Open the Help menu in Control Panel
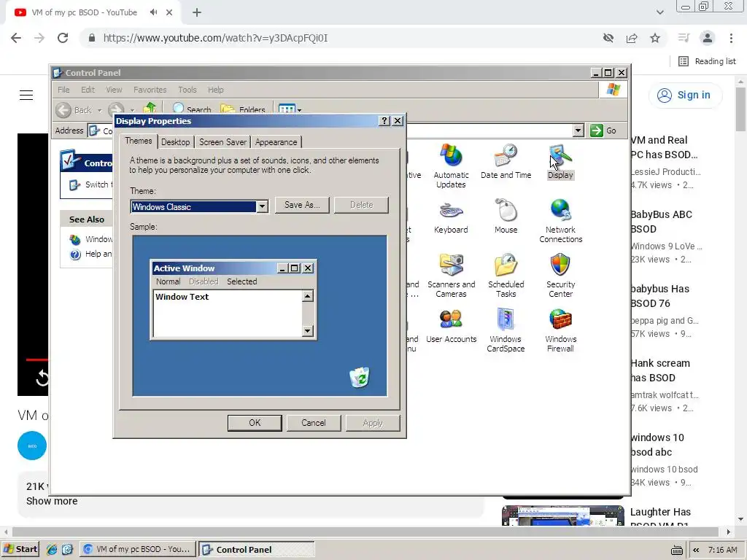 [215, 90]
